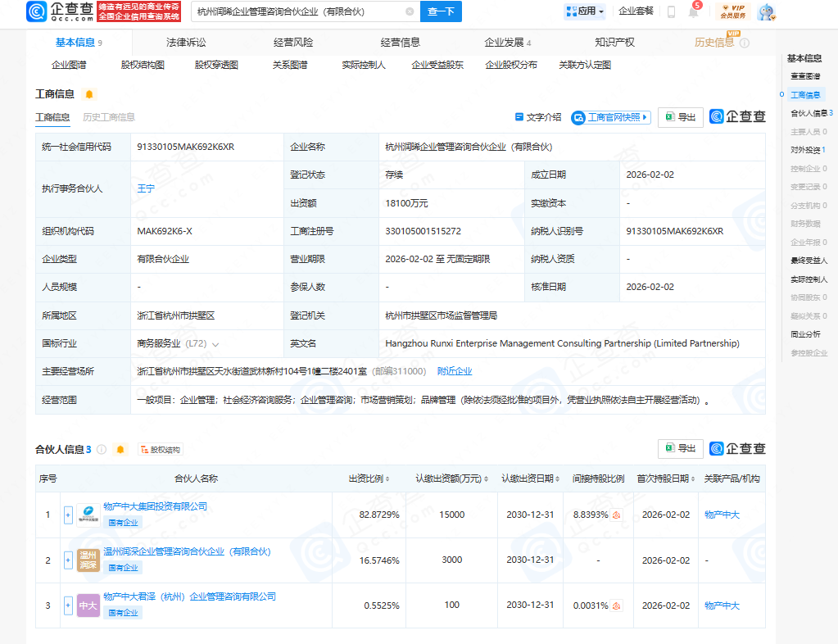Image resolution: width=838 pixels, height=644 pixels.
Task: Open VIP会员服务 in the top bar
Action: (732, 12)
